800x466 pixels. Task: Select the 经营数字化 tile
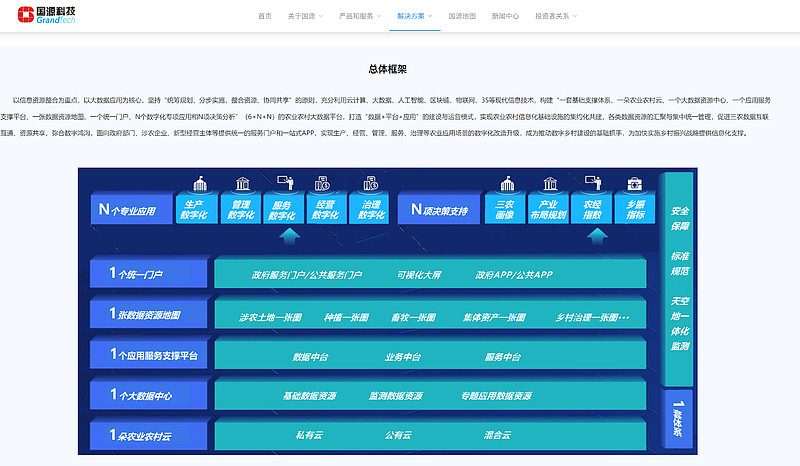pyautogui.click(x=327, y=208)
